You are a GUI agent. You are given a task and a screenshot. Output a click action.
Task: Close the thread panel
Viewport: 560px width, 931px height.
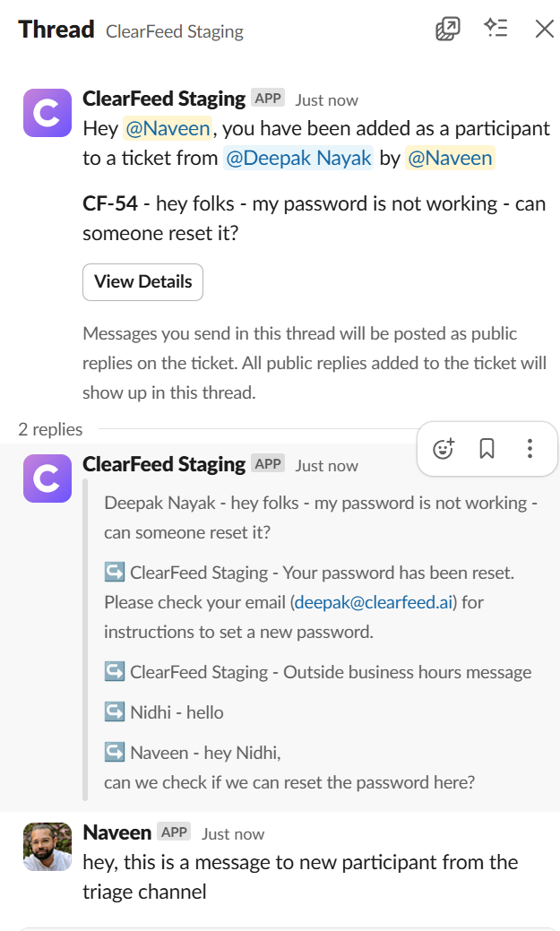pyautogui.click(x=544, y=29)
